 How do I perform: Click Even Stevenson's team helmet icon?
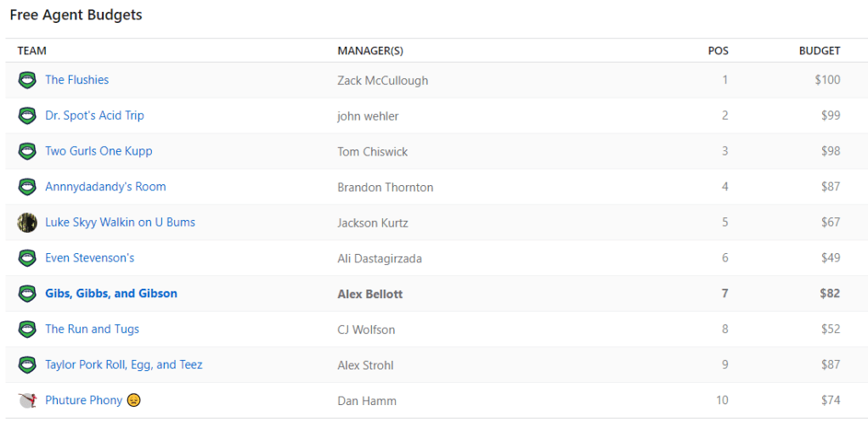[x=27, y=258]
